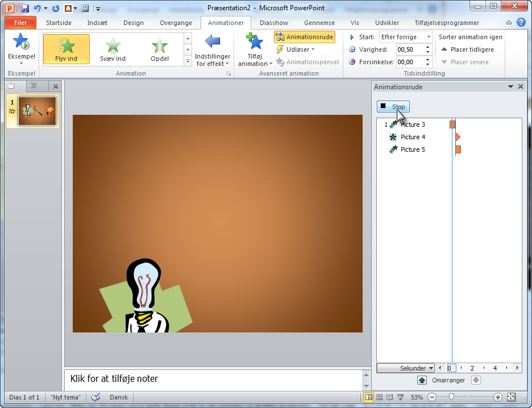Image resolution: width=532 pixels, height=408 pixels.
Task: Switch to slide sorter view icon
Action: click(x=379, y=397)
